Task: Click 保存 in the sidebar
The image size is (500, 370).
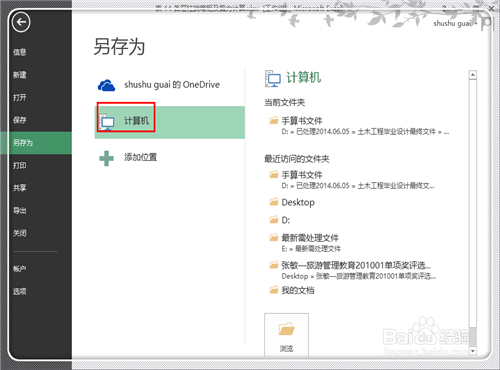Action: pos(20,120)
